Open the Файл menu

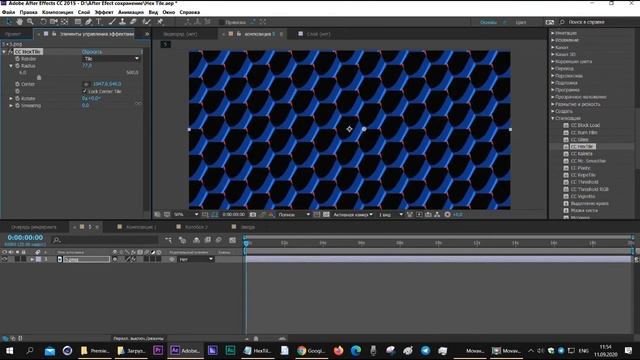[x=9, y=12]
